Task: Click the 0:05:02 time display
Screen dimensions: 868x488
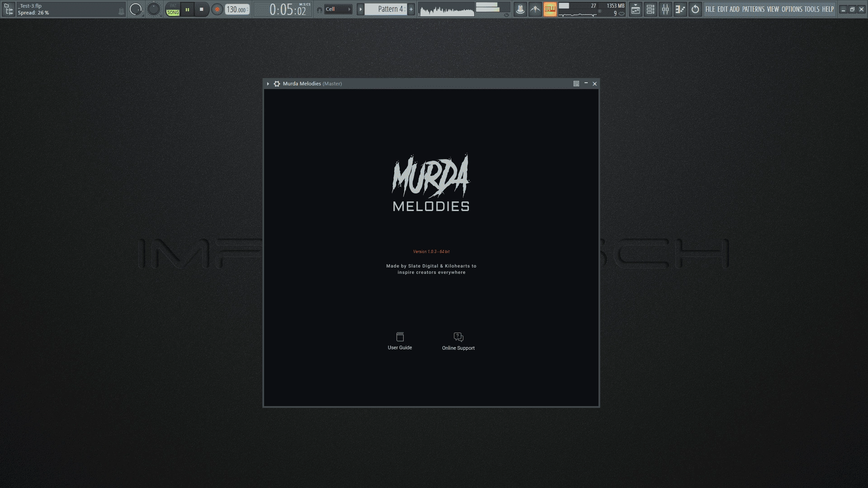Action: coord(288,9)
